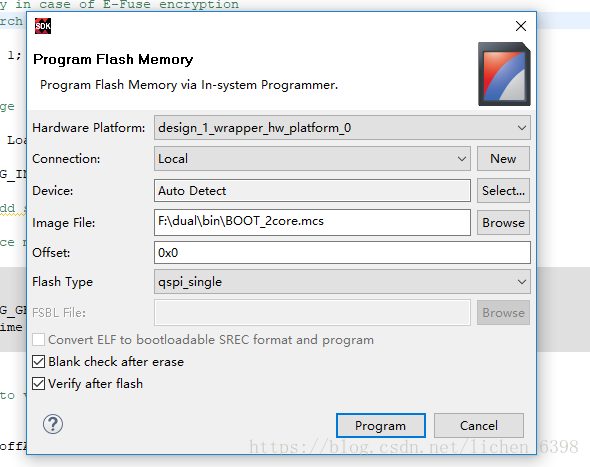Cancel the flash programming dialog
590x467 pixels.
(x=479, y=426)
